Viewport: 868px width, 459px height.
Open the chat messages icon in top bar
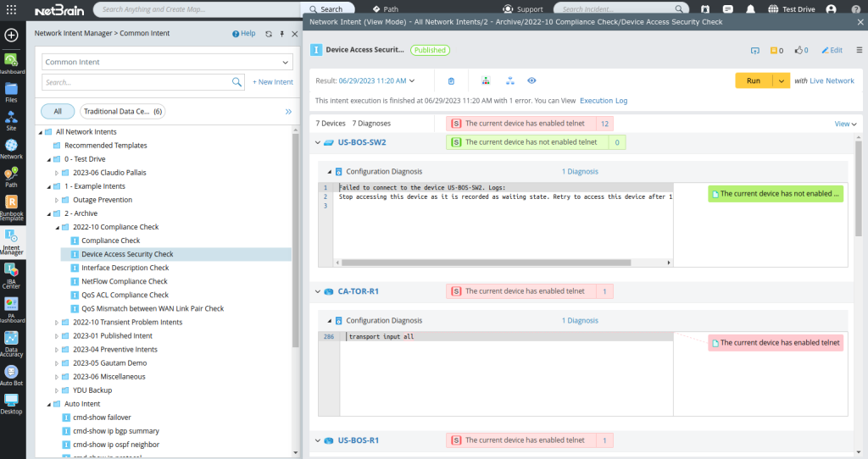coord(728,9)
